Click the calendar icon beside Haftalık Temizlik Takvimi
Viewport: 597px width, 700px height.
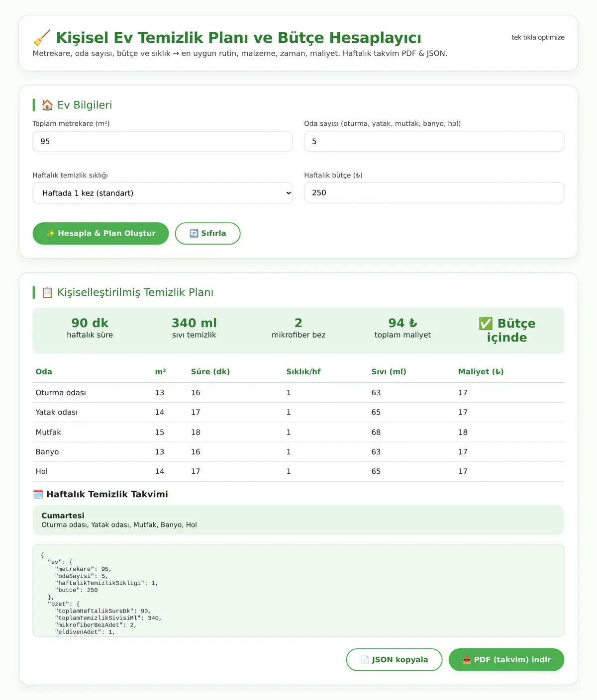[x=38, y=494]
